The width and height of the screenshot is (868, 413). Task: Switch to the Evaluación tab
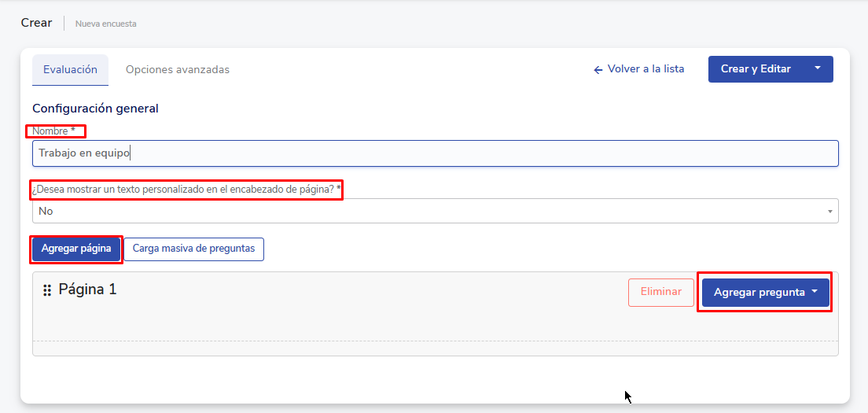click(x=70, y=69)
